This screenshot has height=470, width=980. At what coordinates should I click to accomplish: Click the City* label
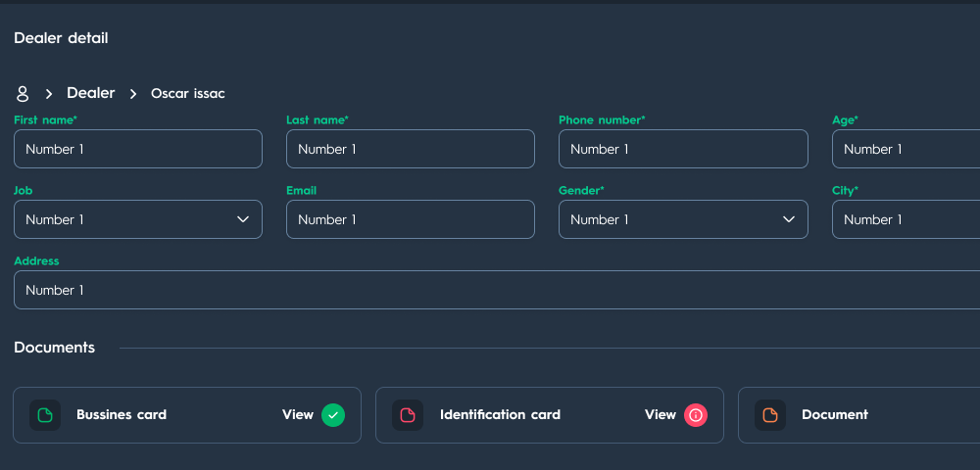click(x=845, y=190)
